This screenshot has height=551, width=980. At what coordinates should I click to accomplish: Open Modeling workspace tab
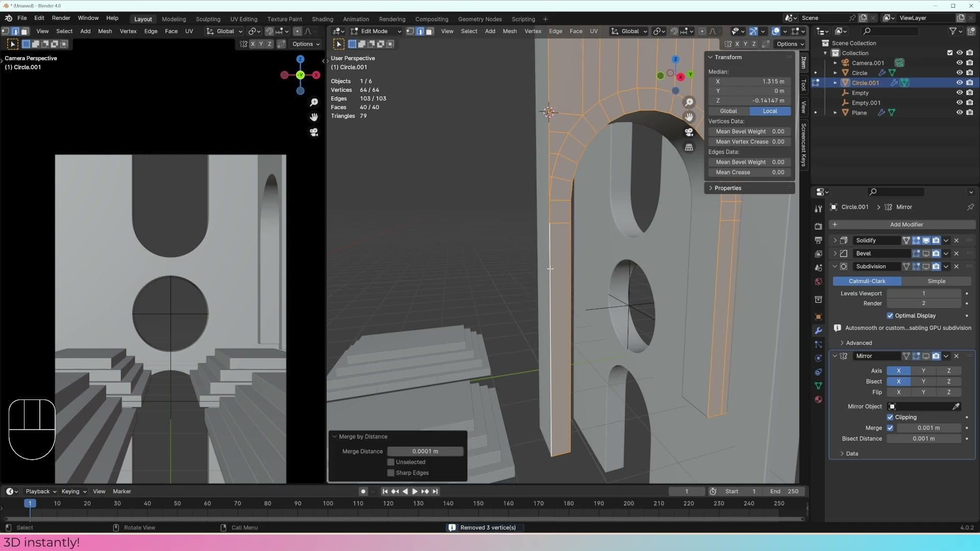pyautogui.click(x=174, y=19)
